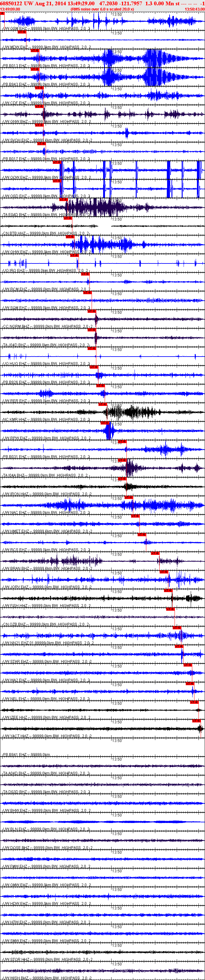Select the red pick marker on NC KMR trace
Viewport: 205px width, 980px height.
(x=103, y=404)
